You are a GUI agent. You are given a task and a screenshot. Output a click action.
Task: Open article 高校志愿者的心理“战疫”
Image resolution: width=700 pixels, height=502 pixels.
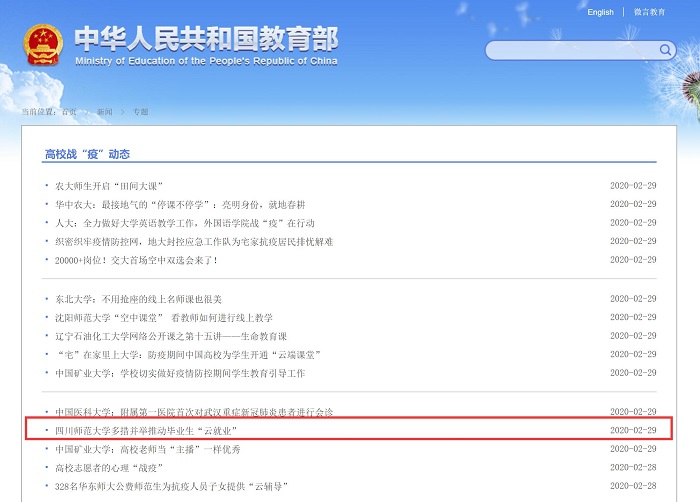(108, 468)
